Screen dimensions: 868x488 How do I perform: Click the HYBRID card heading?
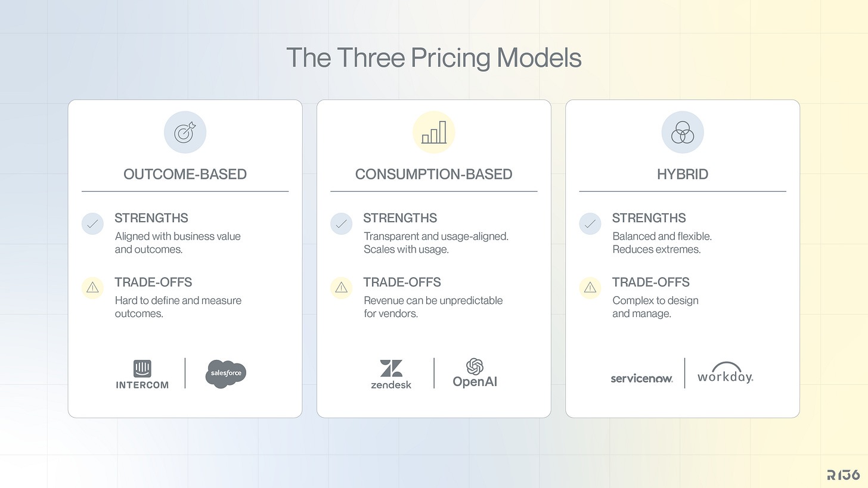click(x=683, y=174)
